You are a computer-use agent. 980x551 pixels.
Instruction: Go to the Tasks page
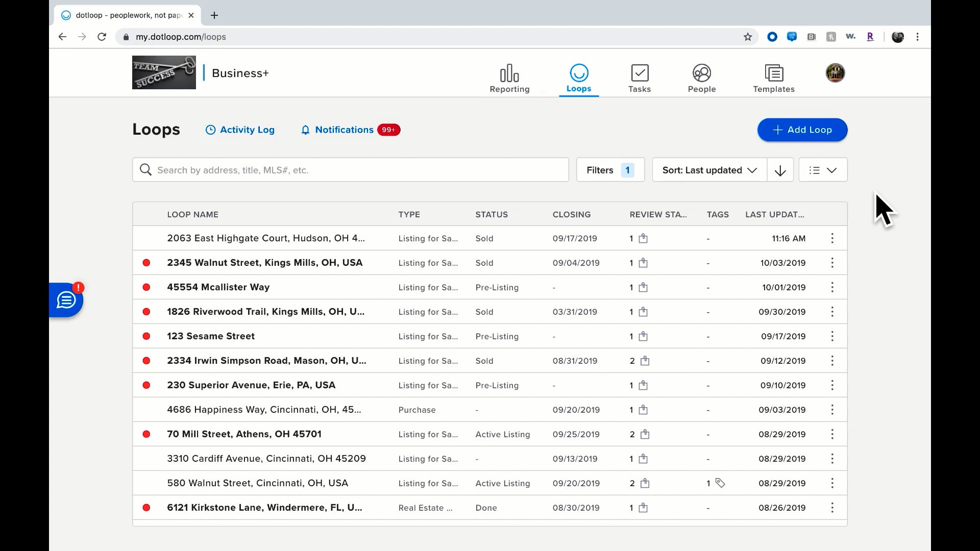(x=639, y=79)
